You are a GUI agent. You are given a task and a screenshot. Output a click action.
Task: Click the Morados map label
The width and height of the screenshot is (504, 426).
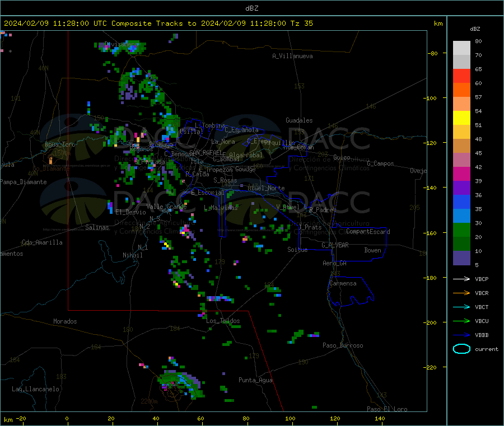(65, 321)
